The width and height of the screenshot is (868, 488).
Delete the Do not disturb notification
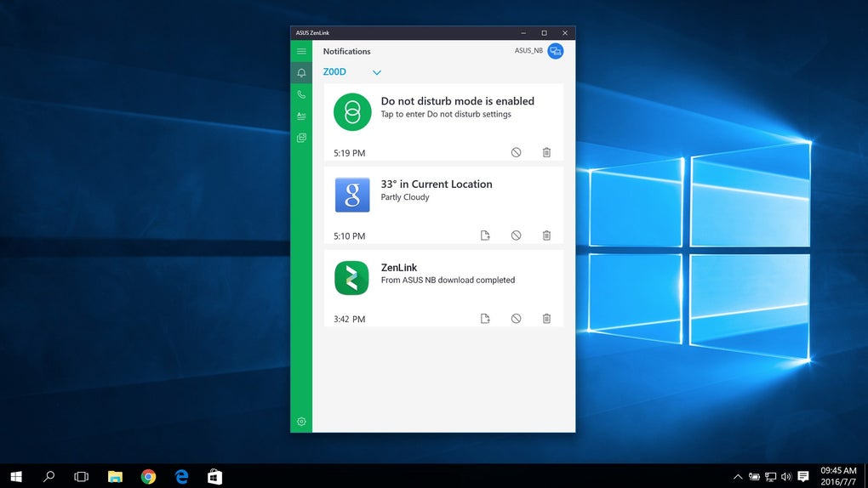pyautogui.click(x=546, y=153)
